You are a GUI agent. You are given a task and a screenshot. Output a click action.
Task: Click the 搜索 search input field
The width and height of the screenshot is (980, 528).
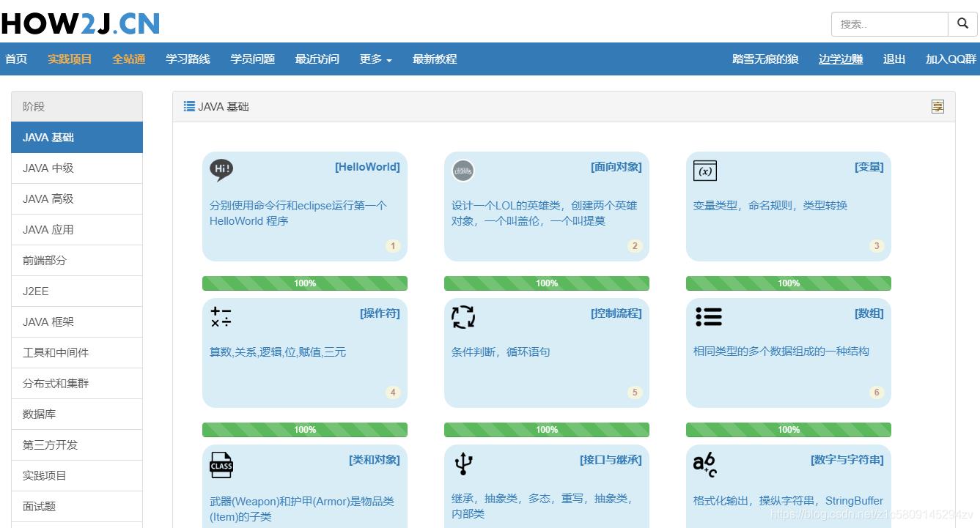point(890,24)
